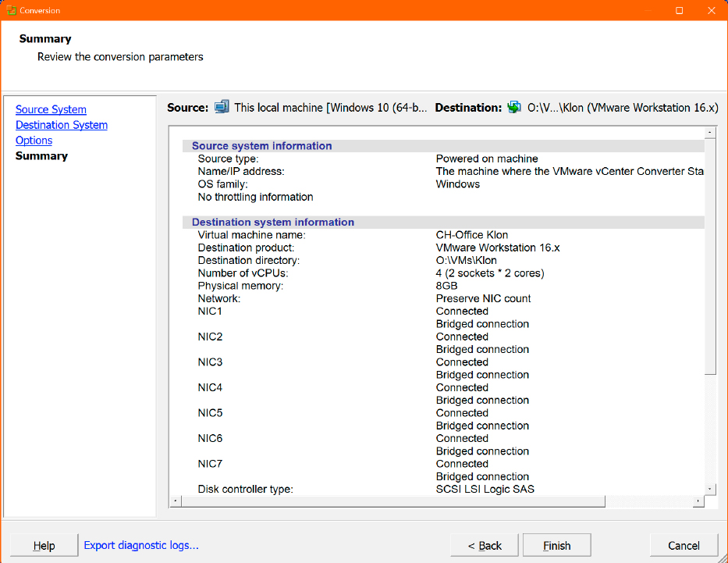Screen dimensions: 728x563
Task: Click the NIC2 row label
Action: [x=210, y=337]
